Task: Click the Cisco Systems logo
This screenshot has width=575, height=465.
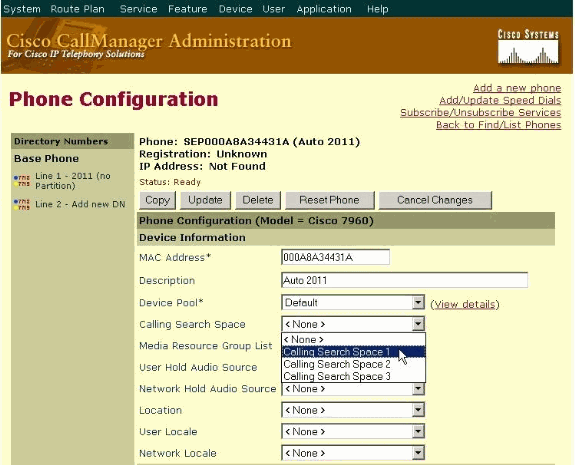Action: pyautogui.click(x=528, y=47)
